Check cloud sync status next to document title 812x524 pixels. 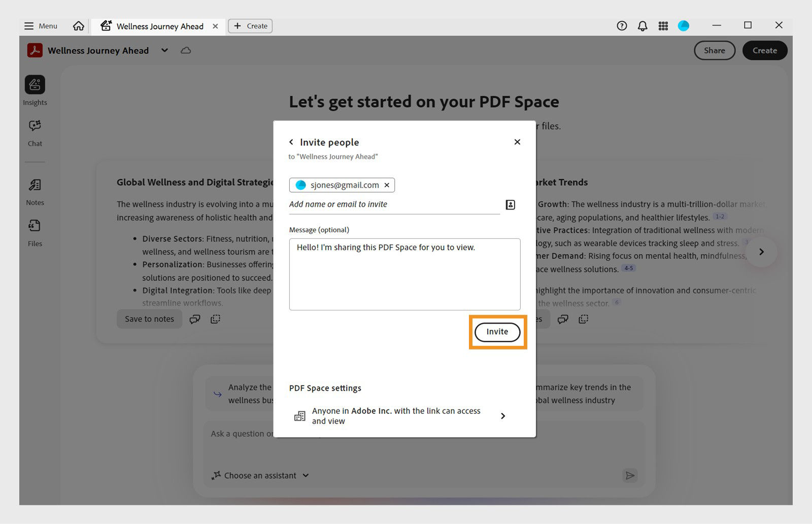pyautogui.click(x=185, y=50)
